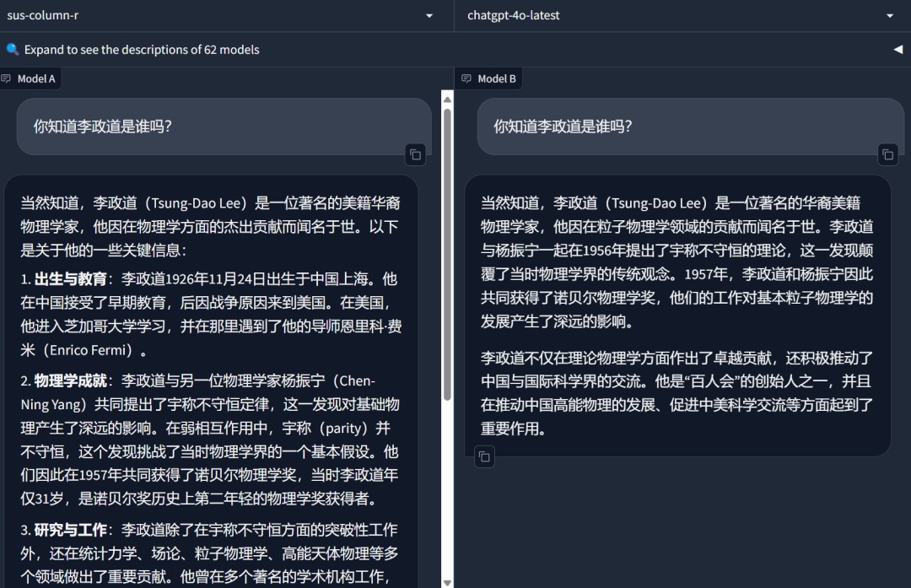Image resolution: width=911 pixels, height=588 pixels.
Task: Click the bold heading 出生与教育
Action: (x=70, y=279)
